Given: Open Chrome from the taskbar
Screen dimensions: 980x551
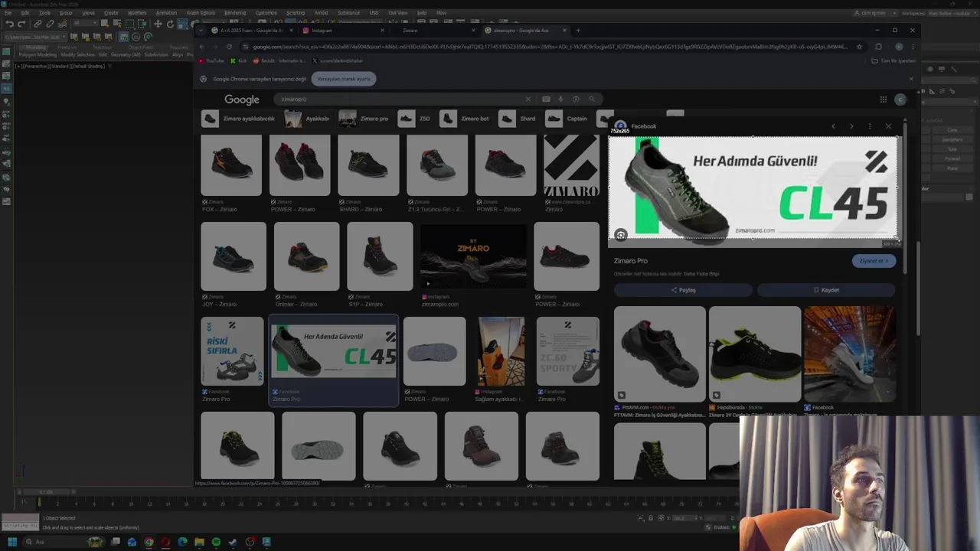Looking at the screenshot, I should [149, 542].
